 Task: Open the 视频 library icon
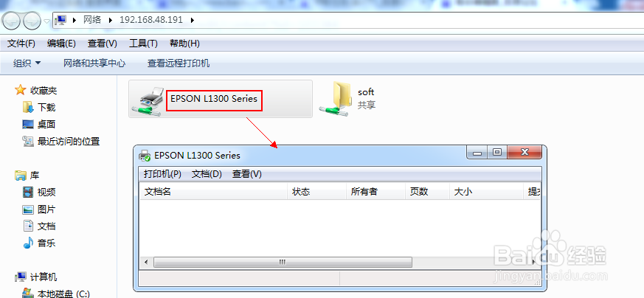coord(28,192)
